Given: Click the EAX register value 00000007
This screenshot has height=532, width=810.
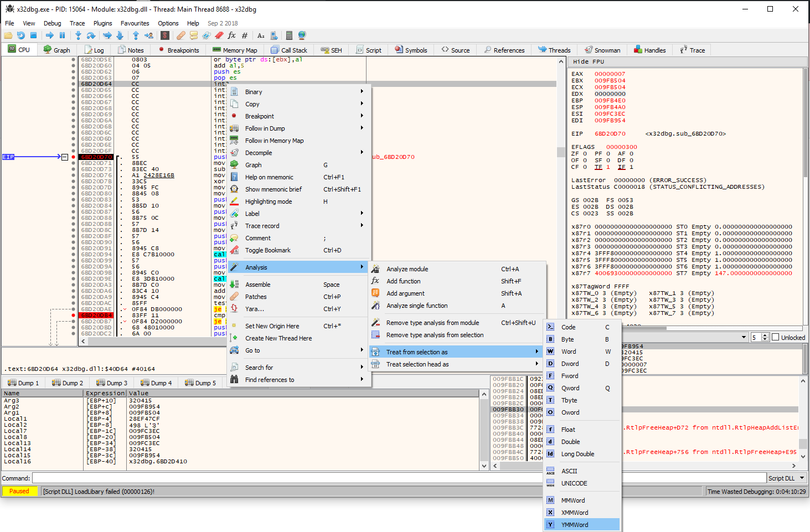Looking at the screenshot, I should point(610,74).
